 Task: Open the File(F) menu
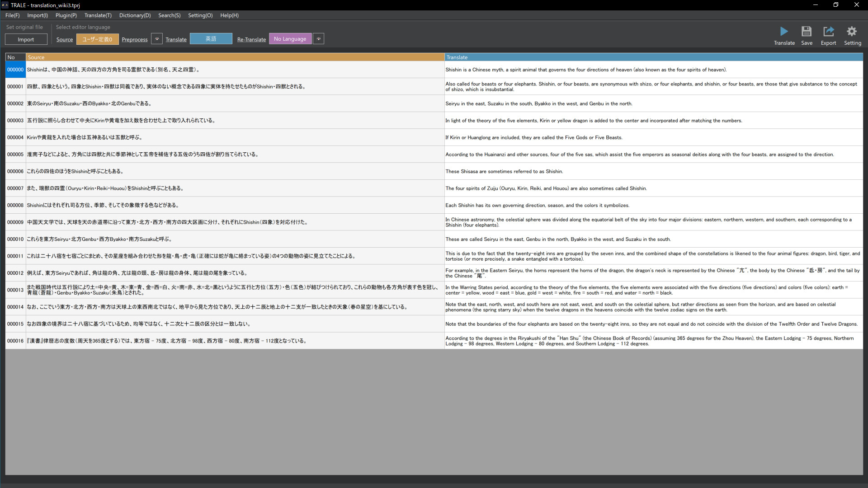[x=12, y=15]
